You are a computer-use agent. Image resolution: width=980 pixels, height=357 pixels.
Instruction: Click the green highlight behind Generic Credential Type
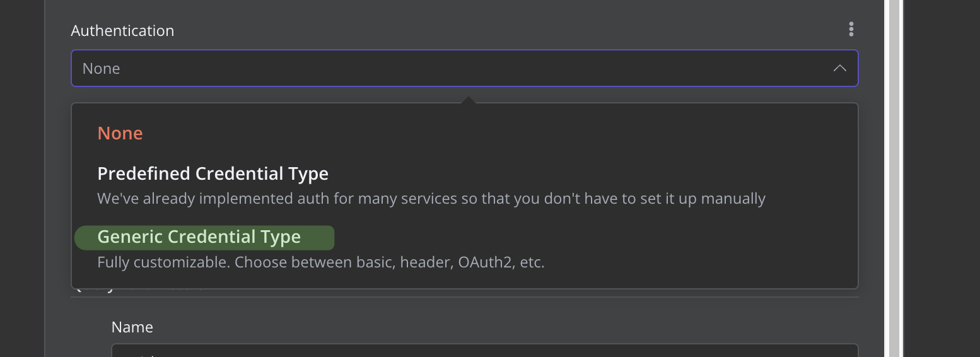click(204, 238)
